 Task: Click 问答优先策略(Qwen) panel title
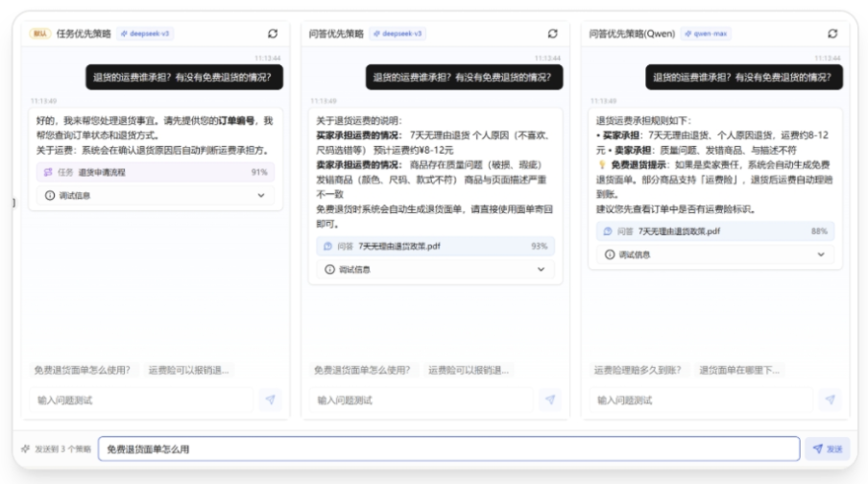[632, 34]
